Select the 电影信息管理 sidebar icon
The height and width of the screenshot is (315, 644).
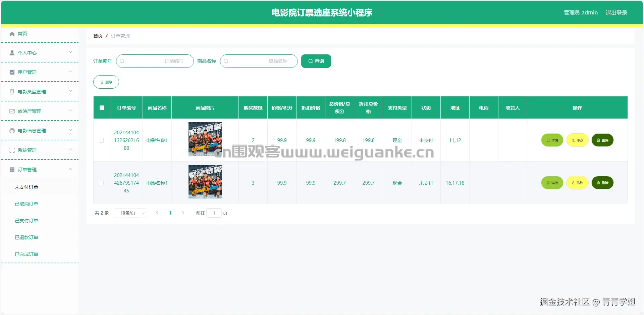12,130
